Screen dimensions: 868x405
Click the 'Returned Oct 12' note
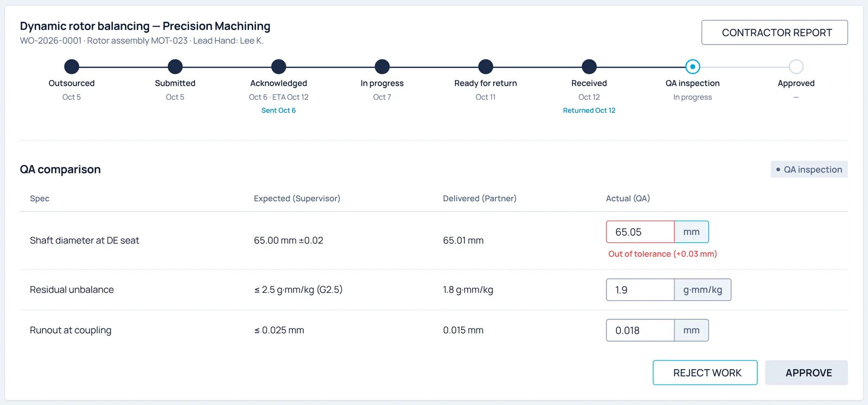(x=589, y=110)
